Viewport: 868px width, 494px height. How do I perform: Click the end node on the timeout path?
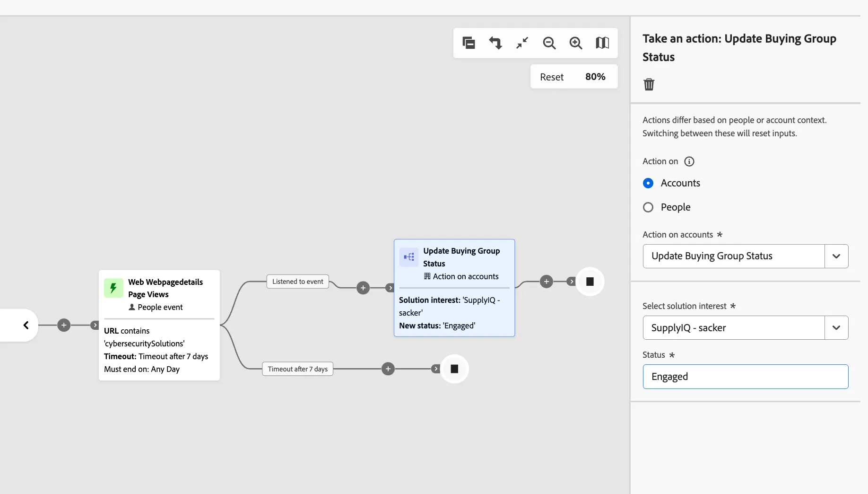pos(454,369)
